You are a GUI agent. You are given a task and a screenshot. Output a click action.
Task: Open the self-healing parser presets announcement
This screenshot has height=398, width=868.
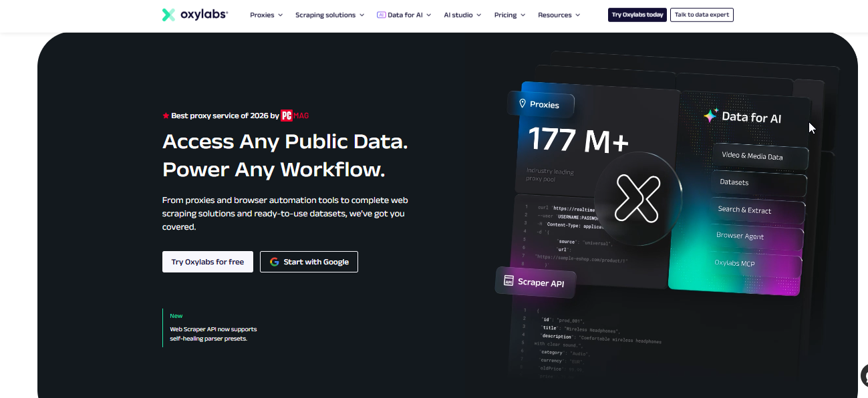213,334
